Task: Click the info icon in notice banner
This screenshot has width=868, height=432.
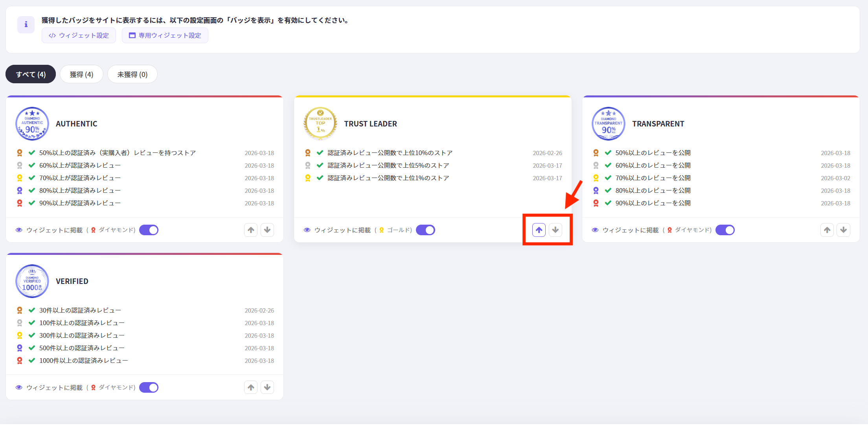Action: tap(26, 24)
